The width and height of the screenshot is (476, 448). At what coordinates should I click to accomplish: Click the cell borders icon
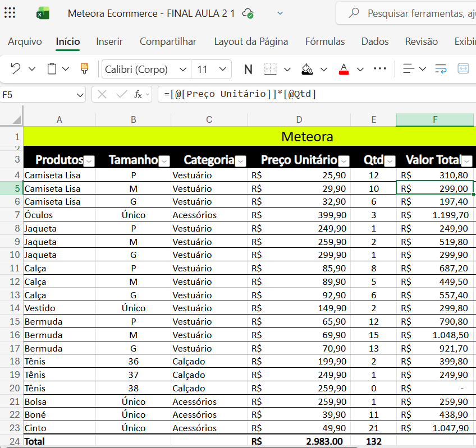(271, 69)
